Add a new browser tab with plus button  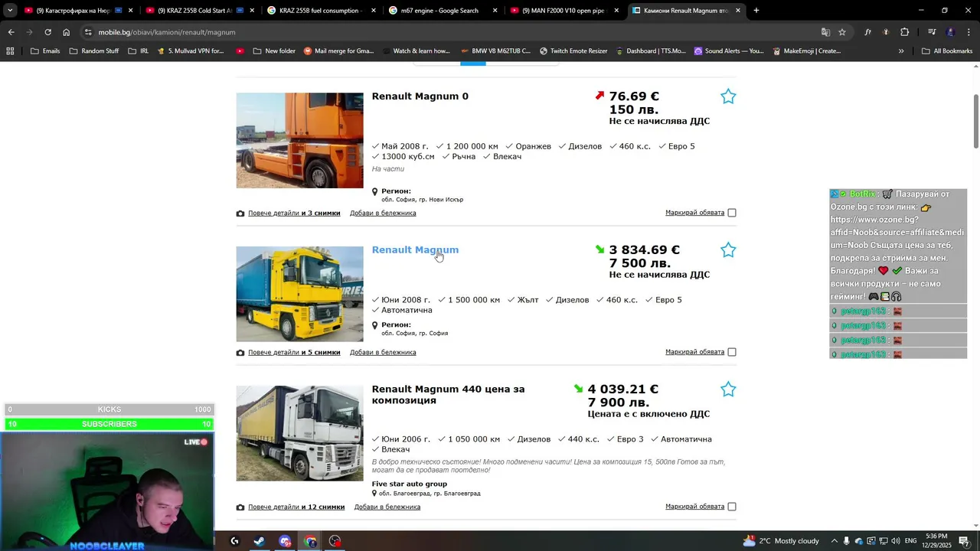tap(756, 11)
